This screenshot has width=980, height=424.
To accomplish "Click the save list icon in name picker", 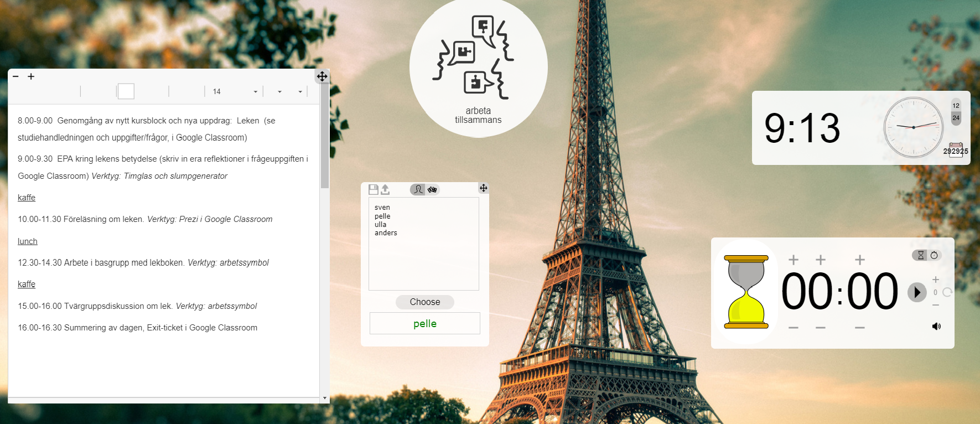I will point(374,190).
